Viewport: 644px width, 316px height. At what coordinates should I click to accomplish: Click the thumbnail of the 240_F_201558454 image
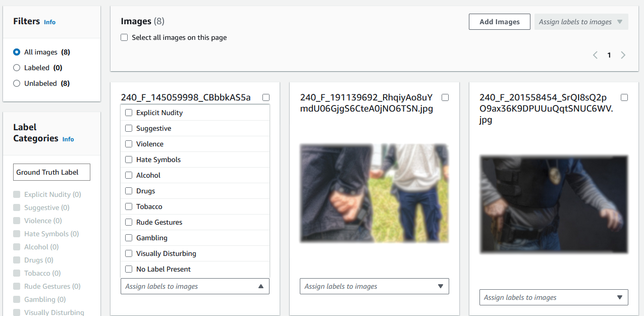(553, 204)
